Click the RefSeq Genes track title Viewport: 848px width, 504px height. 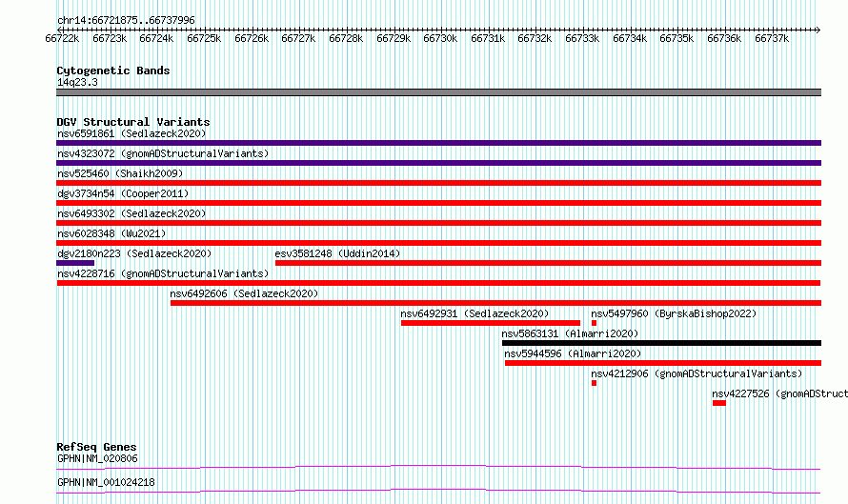click(x=96, y=447)
